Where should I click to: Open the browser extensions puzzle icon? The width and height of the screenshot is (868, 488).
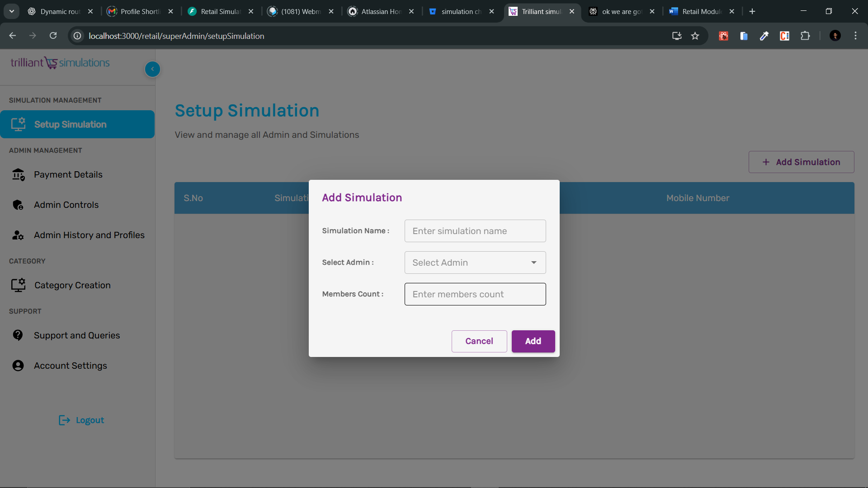pyautogui.click(x=805, y=36)
